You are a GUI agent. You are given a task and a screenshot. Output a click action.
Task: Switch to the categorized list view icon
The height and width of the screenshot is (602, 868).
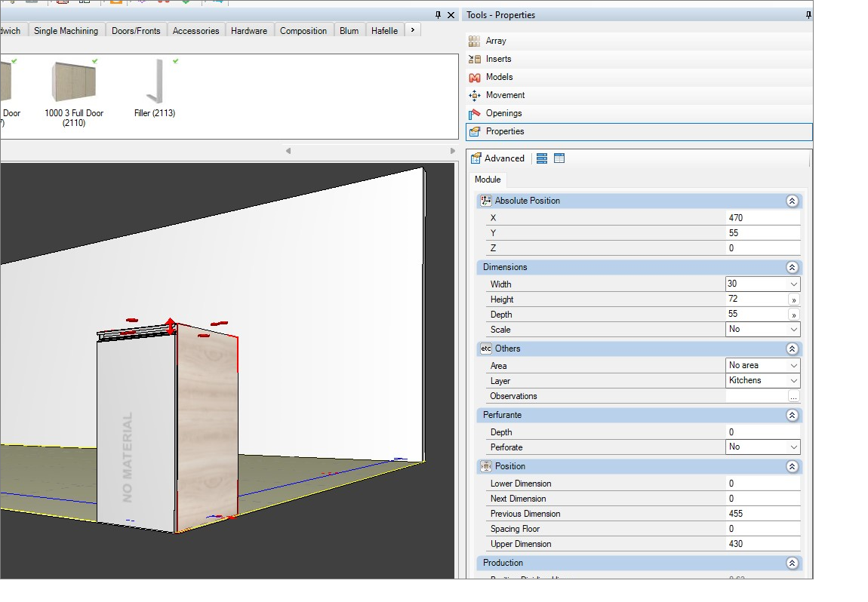(542, 158)
